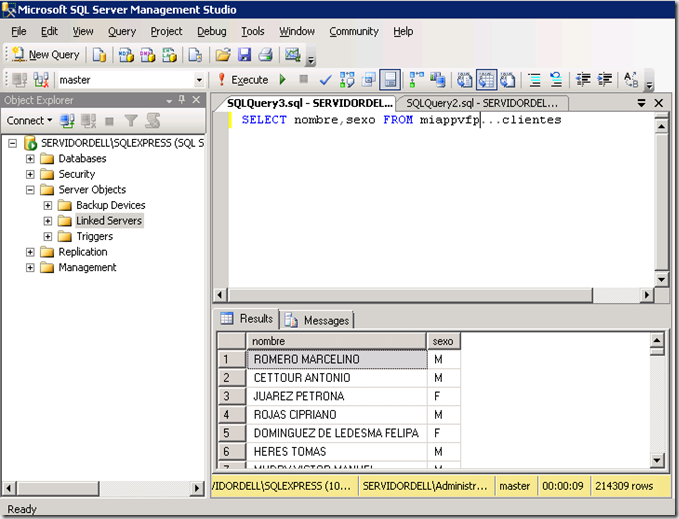Click the Change Connection icon beside the master box
The height and width of the screenshot is (519, 679).
click(41, 80)
